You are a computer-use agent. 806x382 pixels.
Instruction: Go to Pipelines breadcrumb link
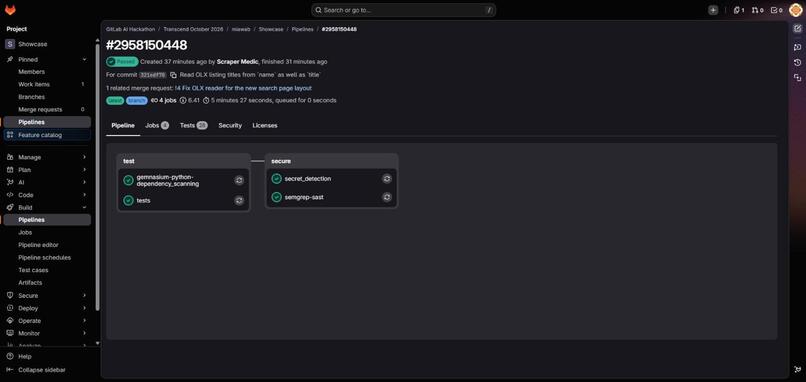click(x=302, y=29)
